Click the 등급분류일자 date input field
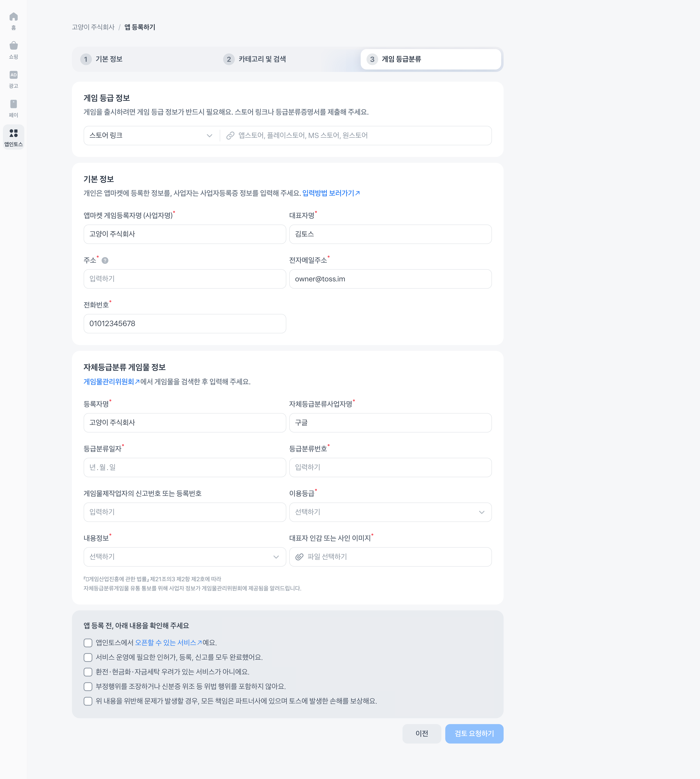 click(185, 467)
